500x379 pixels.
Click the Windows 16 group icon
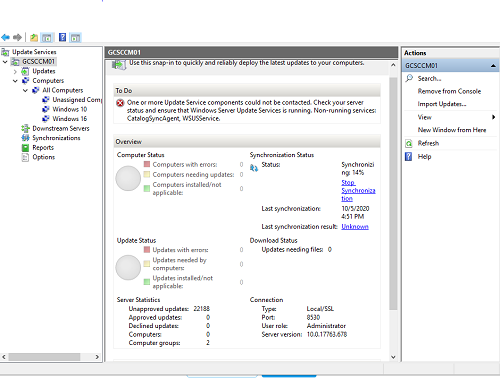tap(46, 119)
